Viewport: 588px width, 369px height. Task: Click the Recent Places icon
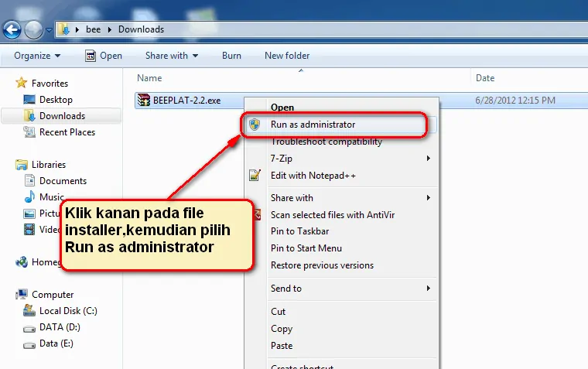(29, 132)
